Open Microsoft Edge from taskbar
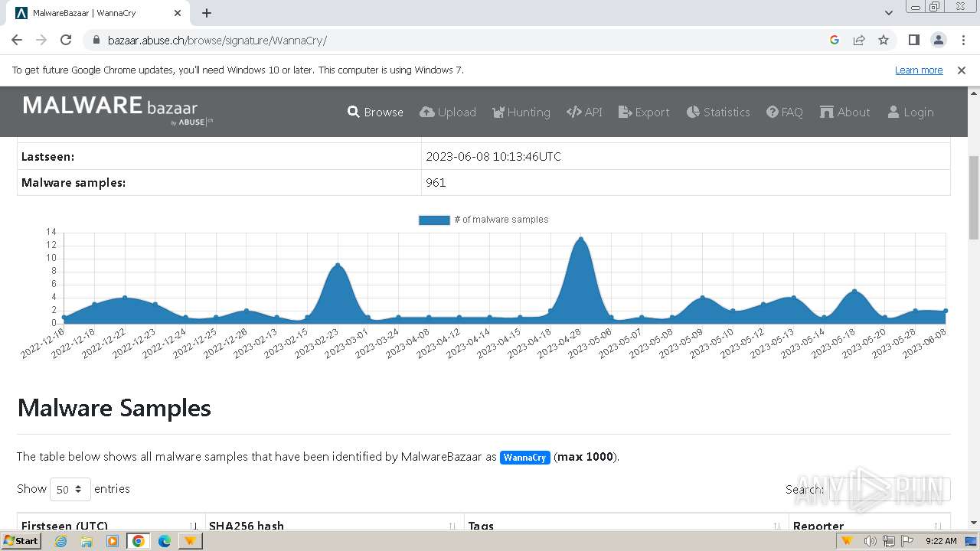The height and width of the screenshot is (551, 980). click(x=165, y=541)
